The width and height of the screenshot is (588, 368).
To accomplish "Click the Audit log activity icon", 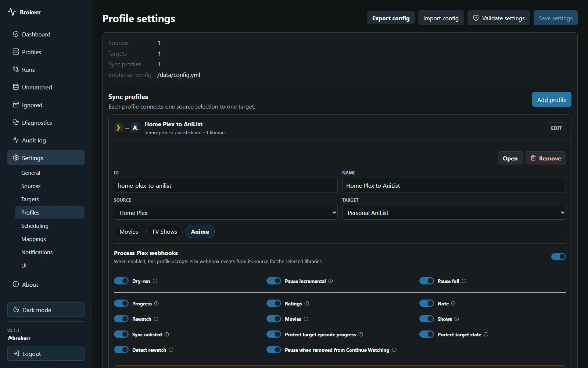I will coord(16,140).
